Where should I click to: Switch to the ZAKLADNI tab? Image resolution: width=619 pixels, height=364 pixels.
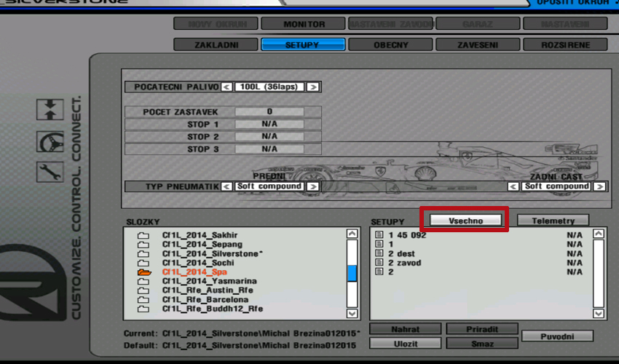pos(216,44)
